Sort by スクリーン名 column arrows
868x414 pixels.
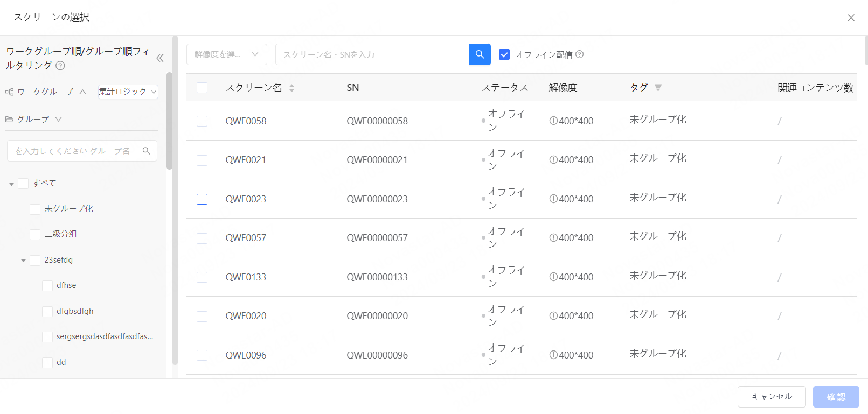point(291,88)
